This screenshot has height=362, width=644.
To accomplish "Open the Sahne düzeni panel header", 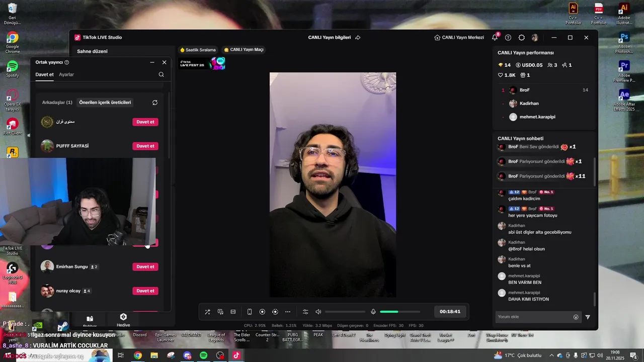I will pyautogui.click(x=92, y=51).
